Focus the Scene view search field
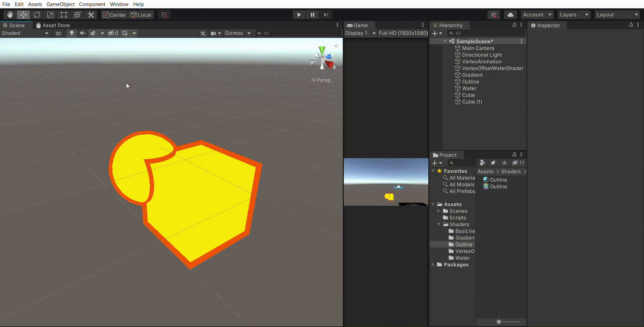Image resolution: width=644 pixels, height=327 pixels. coord(299,33)
